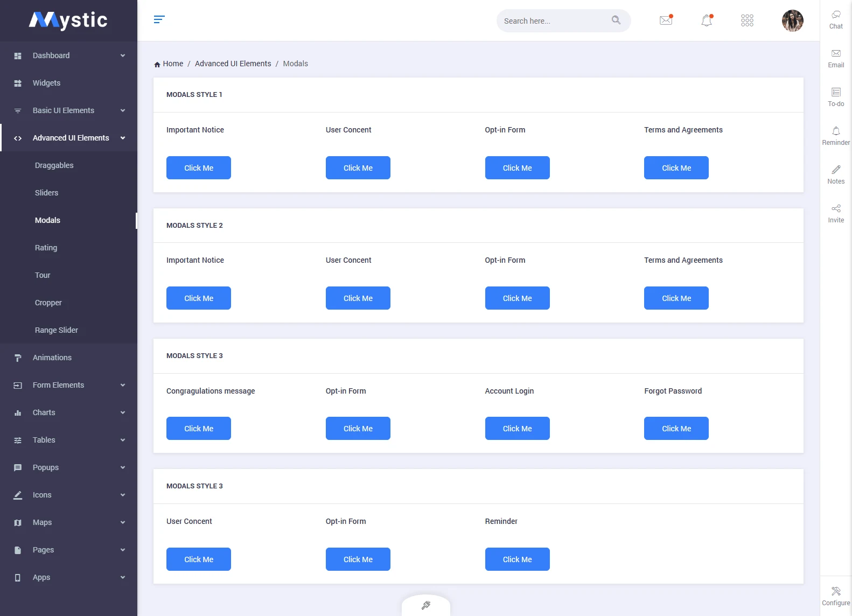Open the apps grid icon in header

(747, 20)
